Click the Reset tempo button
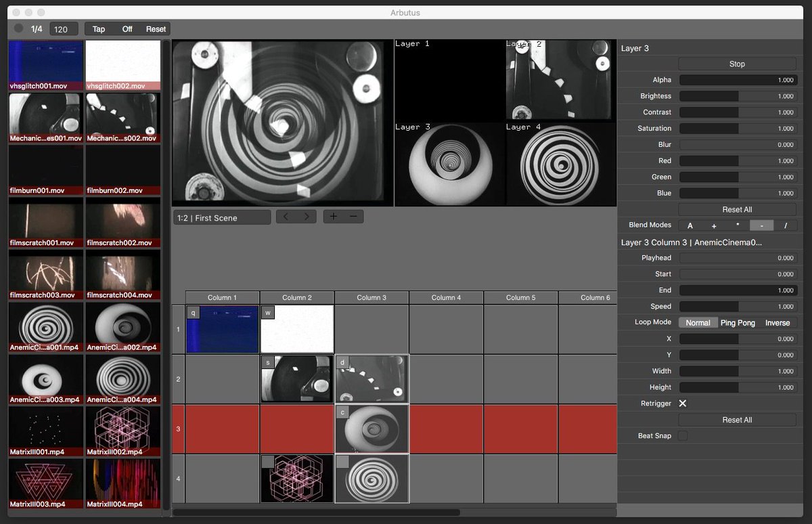Image resolution: width=812 pixels, height=524 pixels. pyautogui.click(x=156, y=29)
